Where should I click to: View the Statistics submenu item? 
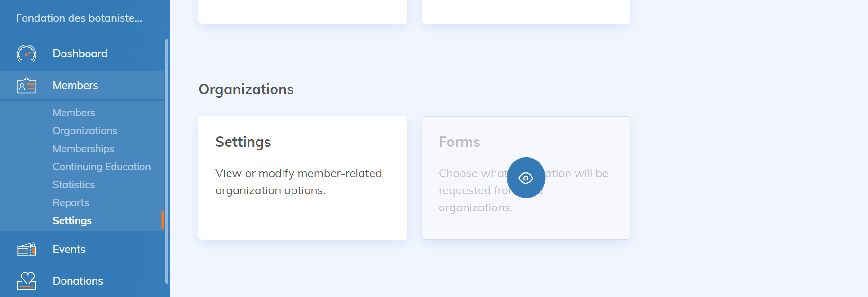73,185
